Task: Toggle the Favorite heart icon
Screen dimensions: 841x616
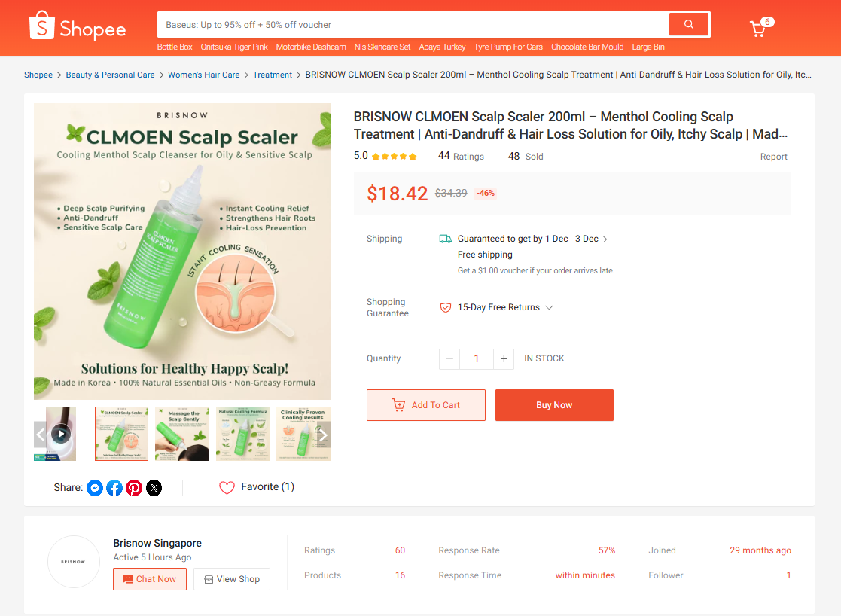Action: coord(227,487)
